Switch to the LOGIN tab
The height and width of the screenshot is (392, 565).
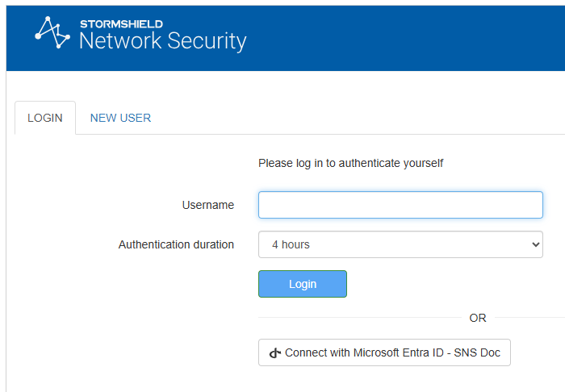coord(45,118)
